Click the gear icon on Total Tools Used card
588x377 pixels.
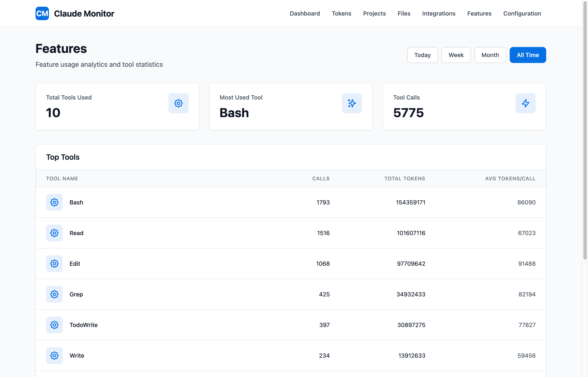178,103
